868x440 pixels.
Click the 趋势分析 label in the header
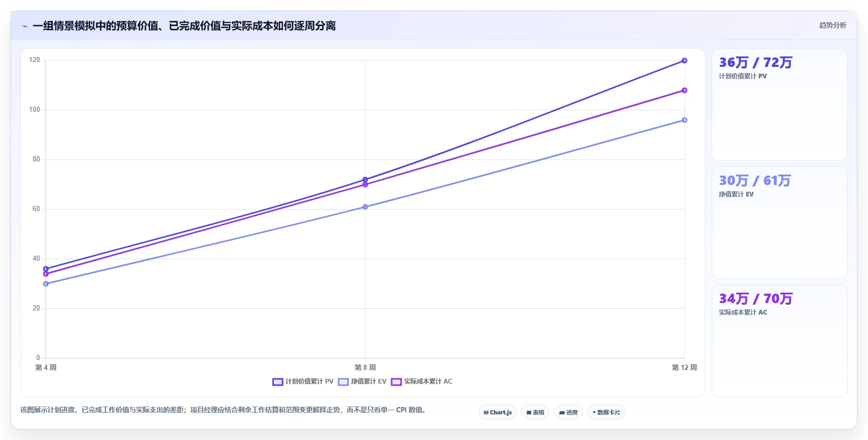click(832, 25)
